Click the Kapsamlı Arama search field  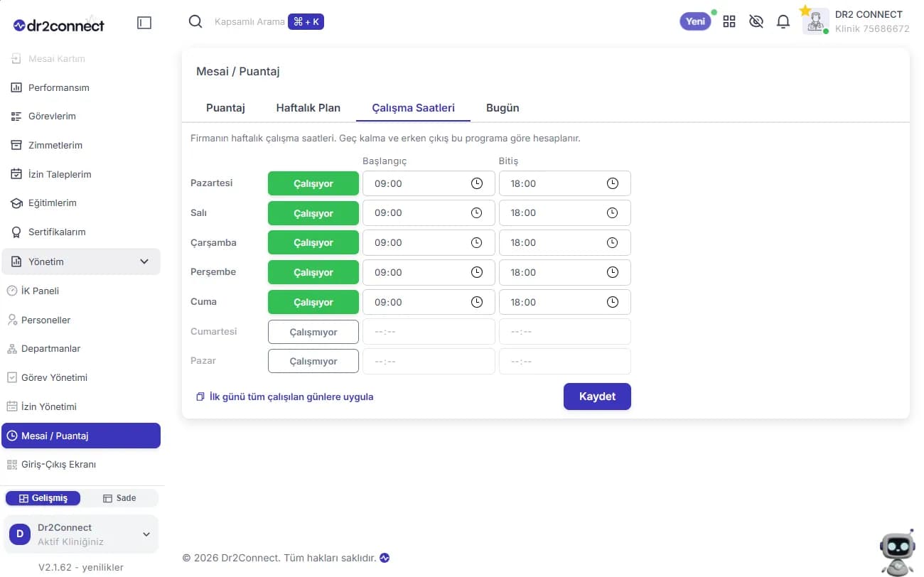point(249,22)
